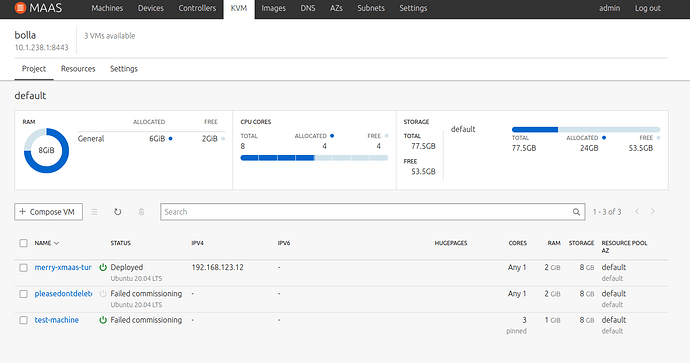Click power icon for pleasedontdelete row
Image resolution: width=690 pixels, height=363 pixels.
coord(103,294)
